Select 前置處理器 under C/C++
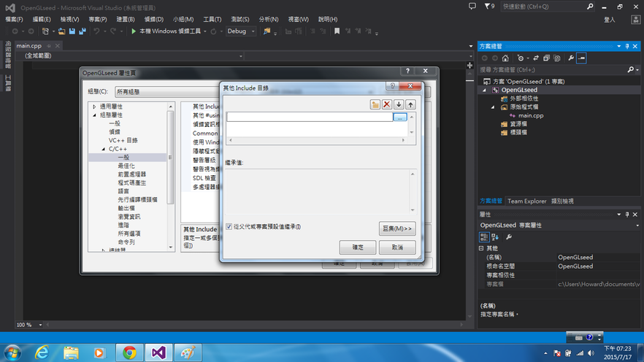Image resolution: width=644 pixels, height=362 pixels. coord(132,174)
